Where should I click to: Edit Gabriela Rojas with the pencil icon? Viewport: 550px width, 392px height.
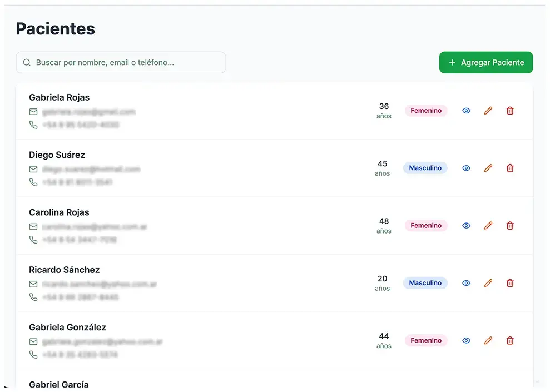(x=488, y=111)
